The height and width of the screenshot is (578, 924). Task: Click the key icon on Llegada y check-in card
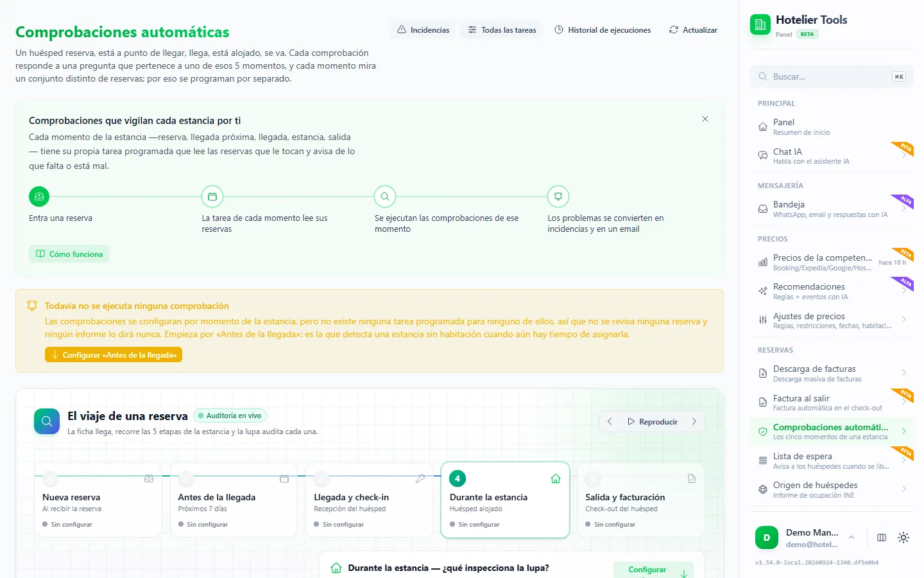(x=420, y=478)
